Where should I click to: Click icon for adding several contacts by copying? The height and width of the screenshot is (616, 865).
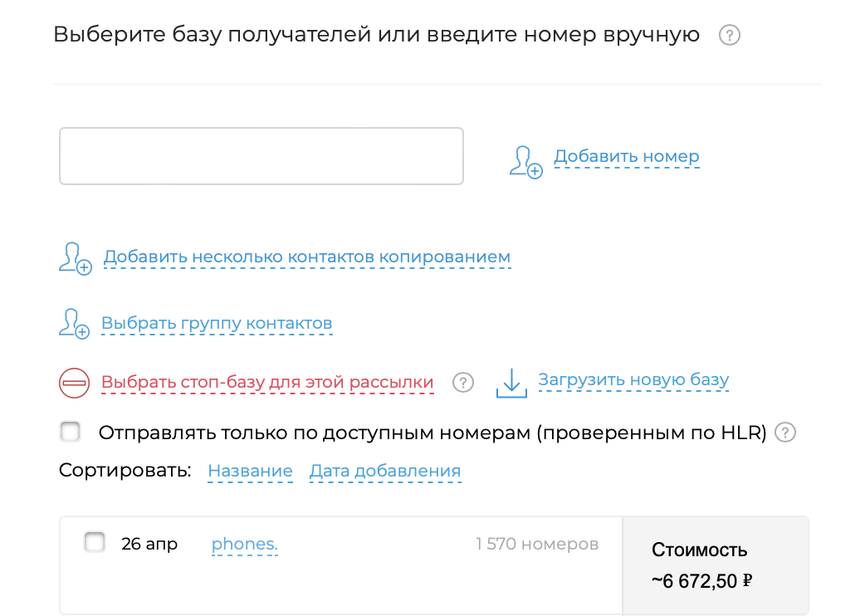pyautogui.click(x=74, y=258)
